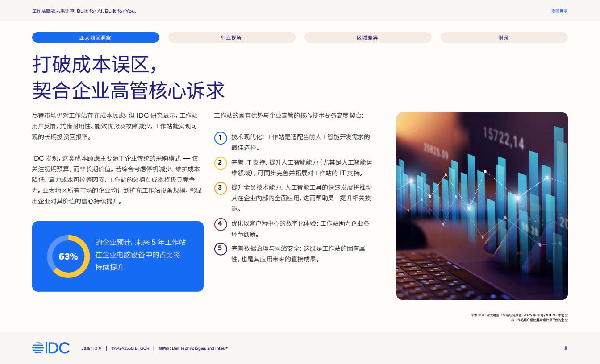Open the 亚太地区洞察 tab

(x=96, y=37)
